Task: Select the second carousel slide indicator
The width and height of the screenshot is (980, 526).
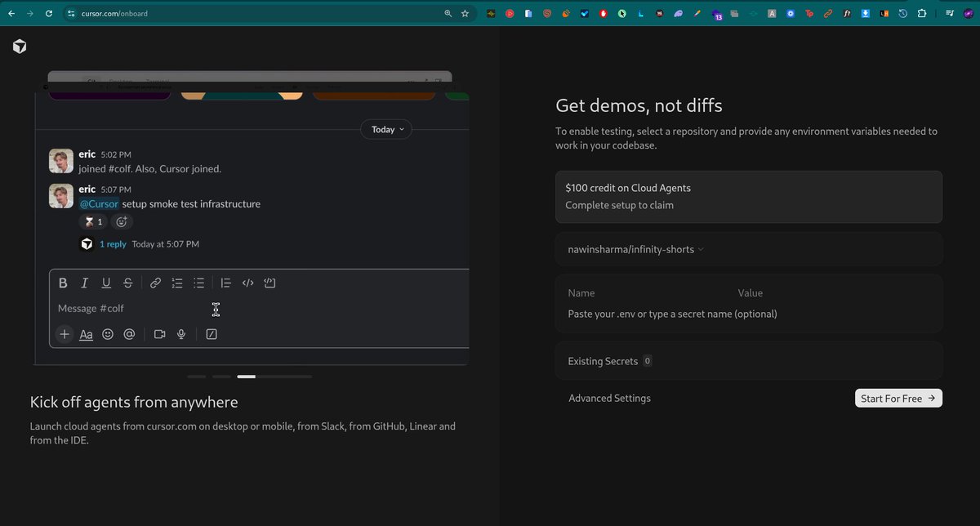Action: pos(221,377)
